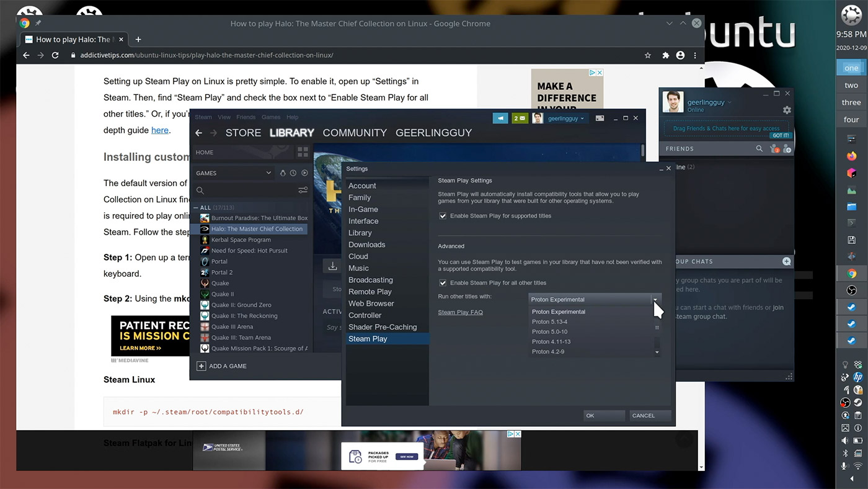Bookmark page with Chrome star icon
Image resolution: width=868 pixels, height=489 pixels.
tap(648, 55)
